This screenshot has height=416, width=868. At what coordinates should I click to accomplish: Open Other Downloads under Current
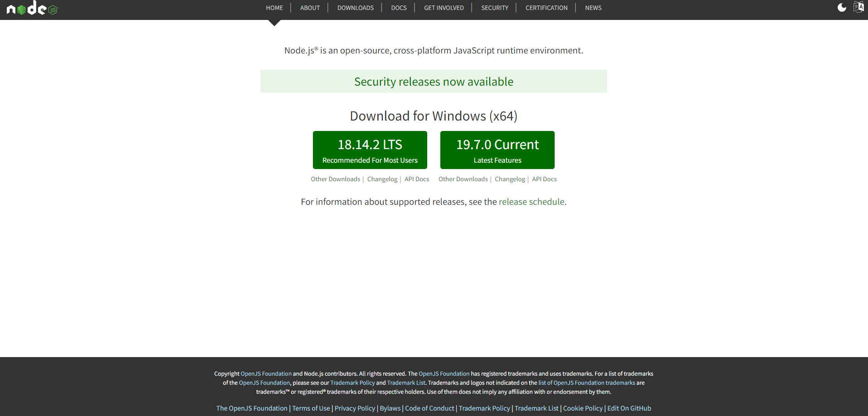click(463, 179)
